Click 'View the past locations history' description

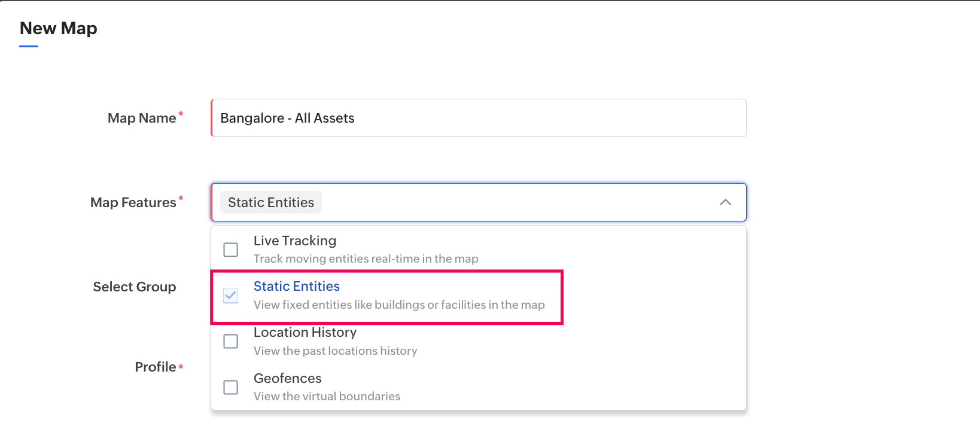[x=336, y=351]
